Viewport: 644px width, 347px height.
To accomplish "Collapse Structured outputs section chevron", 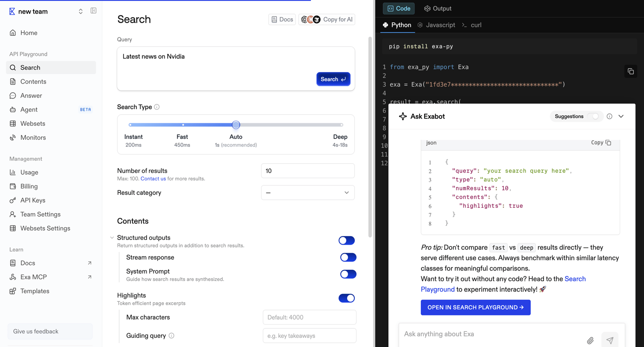I will pyautogui.click(x=112, y=238).
